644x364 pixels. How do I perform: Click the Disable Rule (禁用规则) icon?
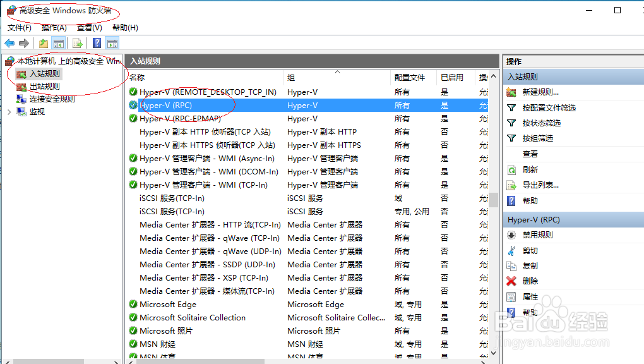point(511,235)
